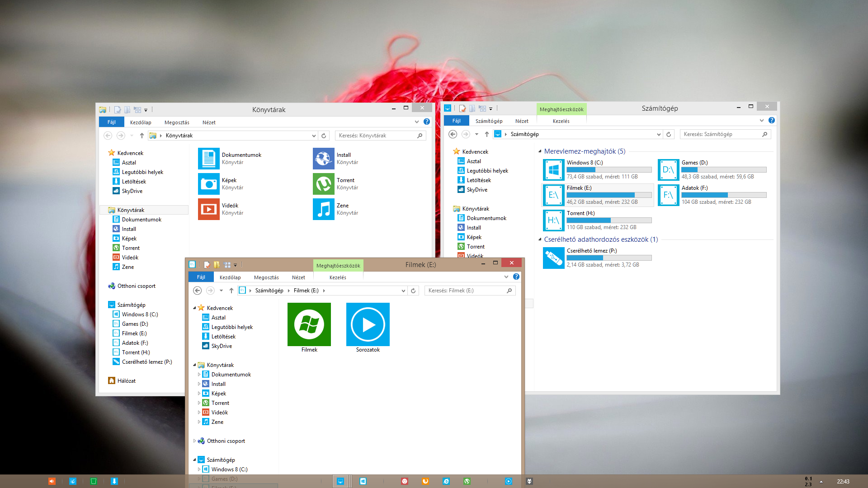Image resolution: width=868 pixels, height=488 pixels.
Task: Expand ribbon in Könyvtárak window
Action: pos(417,122)
